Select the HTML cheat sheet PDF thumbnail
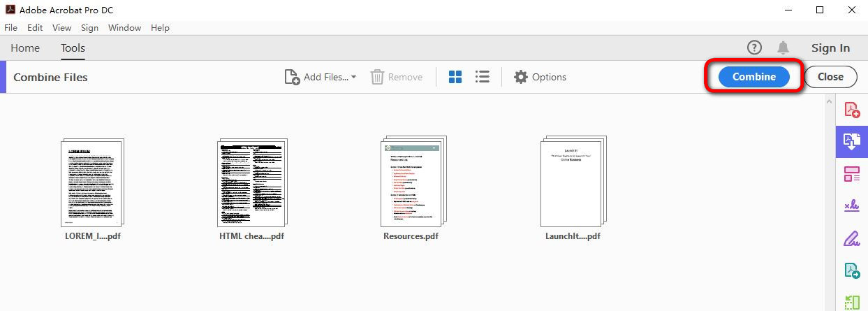This screenshot has width=868, height=311. click(x=251, y=182)
